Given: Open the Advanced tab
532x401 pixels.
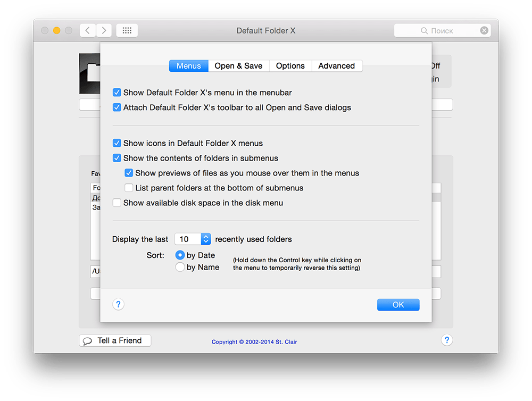Looking at the screenshot, I should [337, 66].
